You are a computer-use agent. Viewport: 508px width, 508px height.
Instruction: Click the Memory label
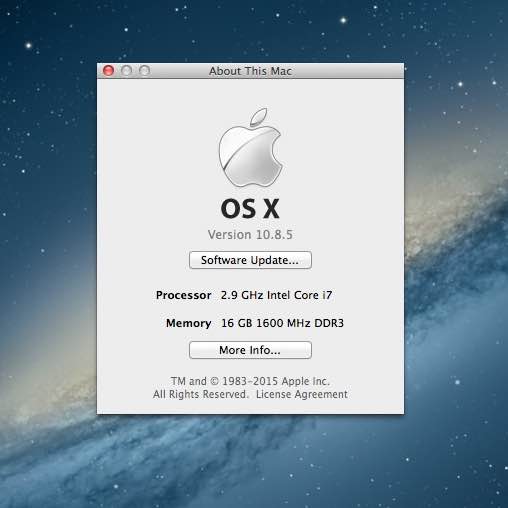tap(189, 323)
